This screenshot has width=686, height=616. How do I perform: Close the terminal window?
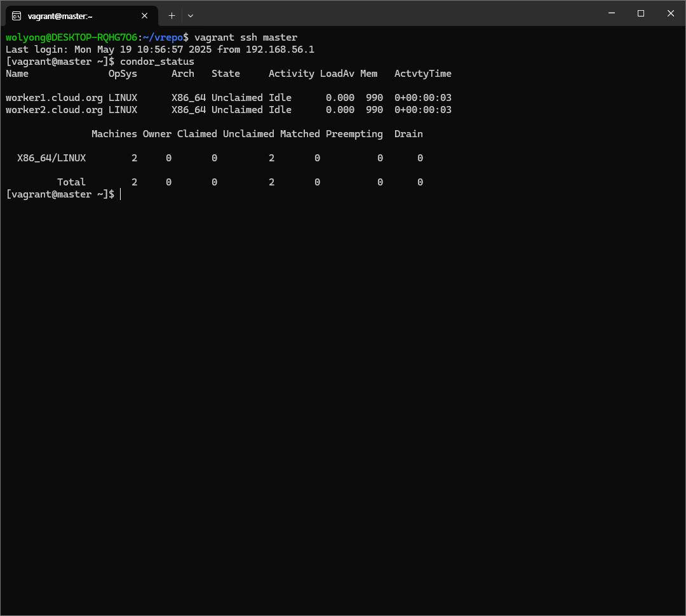point(670,13)
